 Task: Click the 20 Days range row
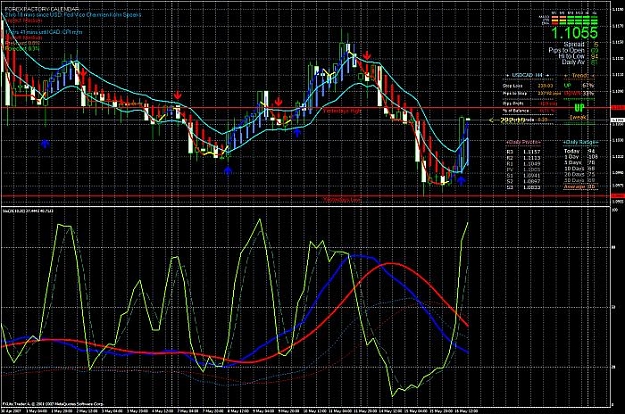tap(580, 174)
